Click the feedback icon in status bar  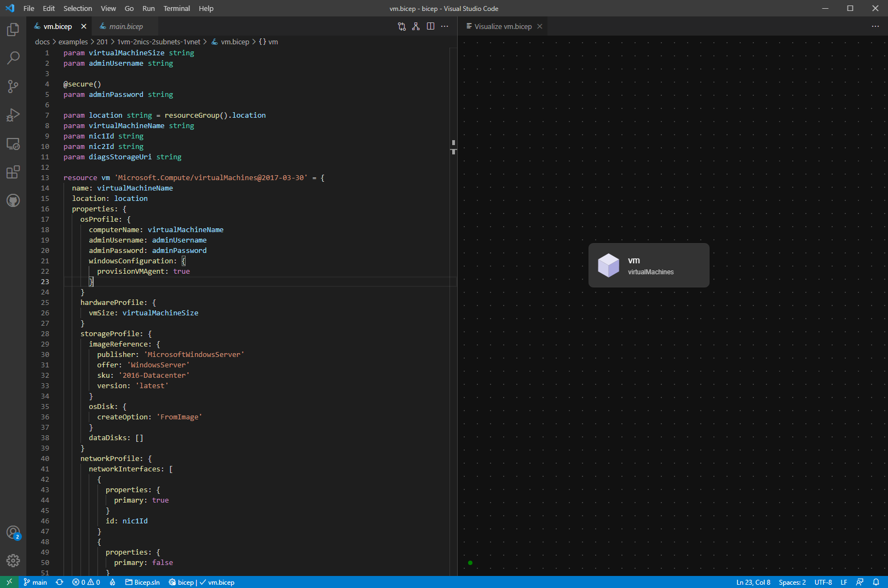(x=860, y=582)
